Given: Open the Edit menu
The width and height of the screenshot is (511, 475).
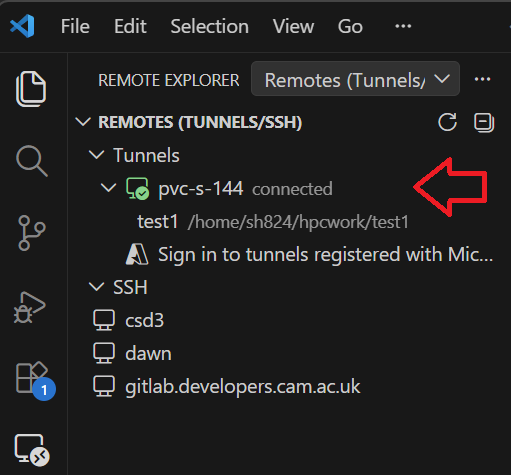Looking at the screenshot, I should (130, 26).
